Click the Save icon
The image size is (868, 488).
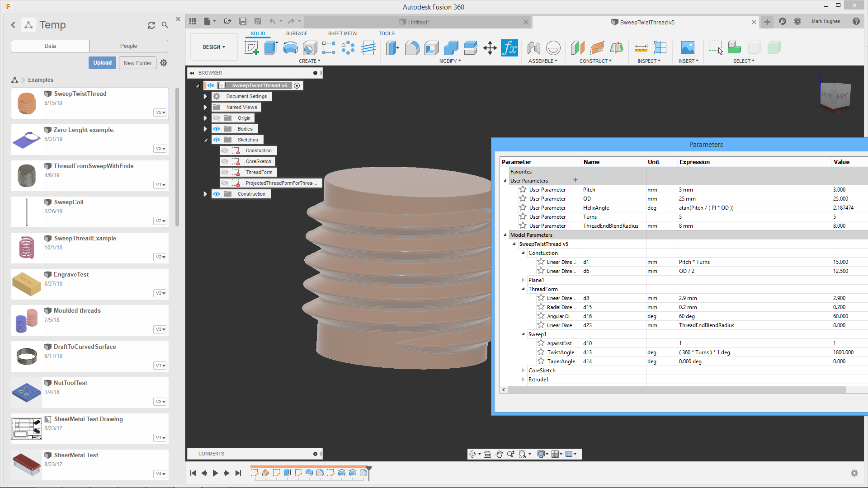243,21
